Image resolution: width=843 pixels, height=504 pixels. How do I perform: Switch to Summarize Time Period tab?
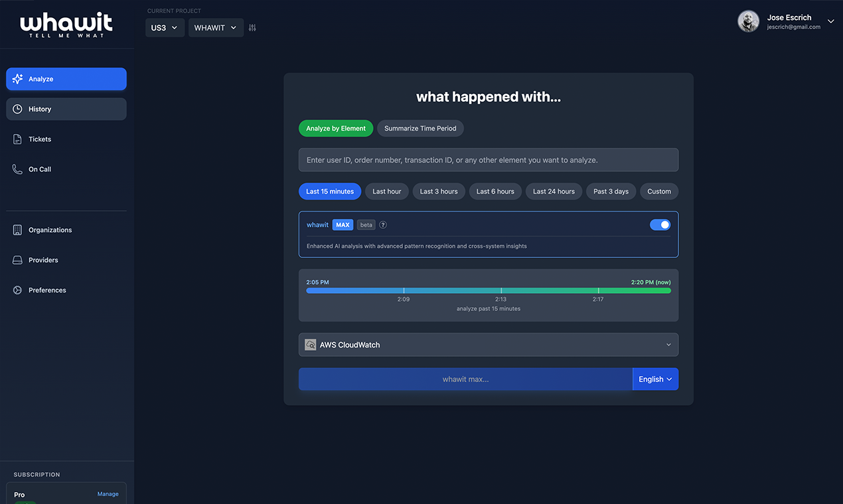pyautogui.click(x=420, y=128)
